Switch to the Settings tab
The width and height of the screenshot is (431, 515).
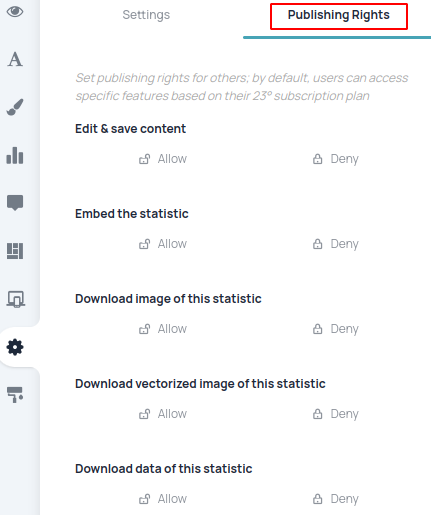pos(146,15)
